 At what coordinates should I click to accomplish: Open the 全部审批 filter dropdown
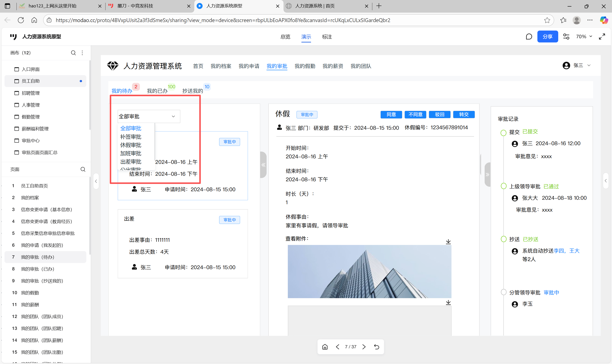point(149,116)
